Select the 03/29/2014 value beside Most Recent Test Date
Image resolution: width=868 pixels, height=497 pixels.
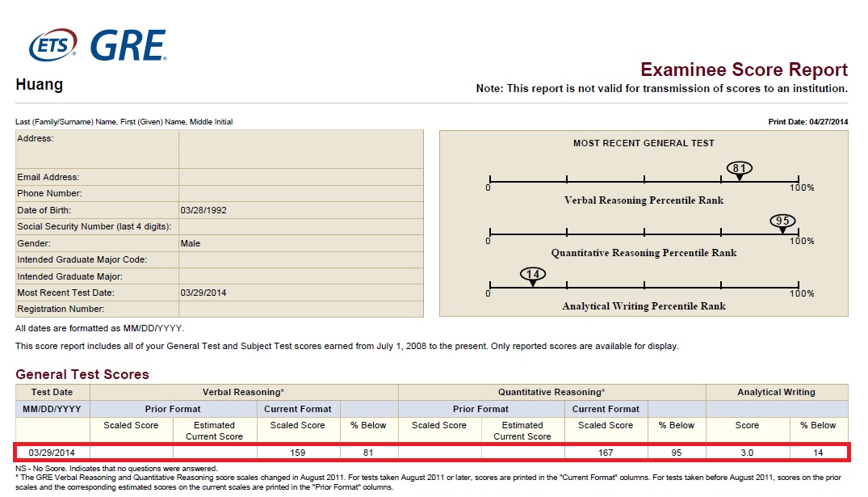click(x=203, y=293)
